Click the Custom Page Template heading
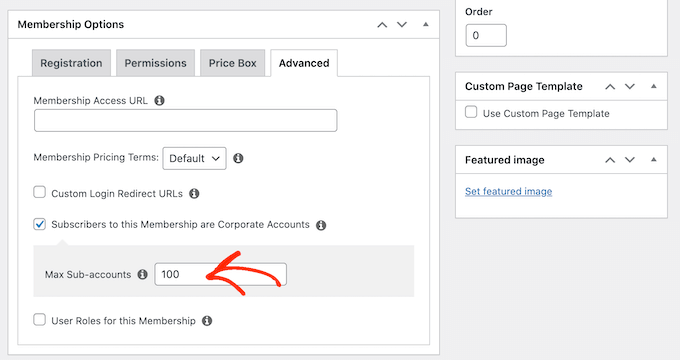Screen dimensions: 680x360 (523, 87)
